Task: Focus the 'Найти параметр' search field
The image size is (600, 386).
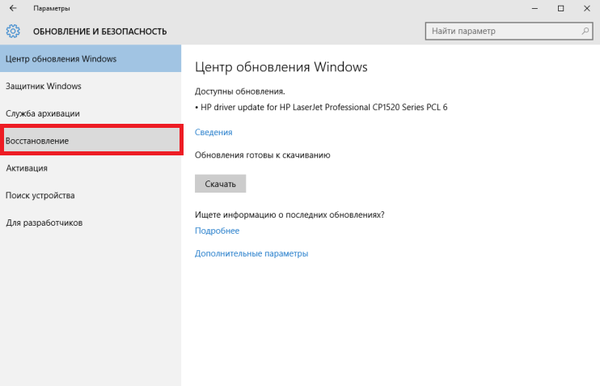Action: pyautogui.click(x=509, y=31)
